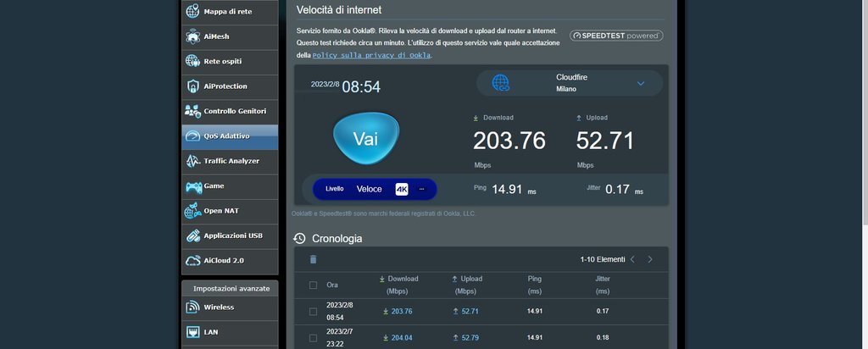The height and width of the screenshot is (349, 868).
Task: Click the upload arrow icon above 52.71
Action: click(578, 118)
